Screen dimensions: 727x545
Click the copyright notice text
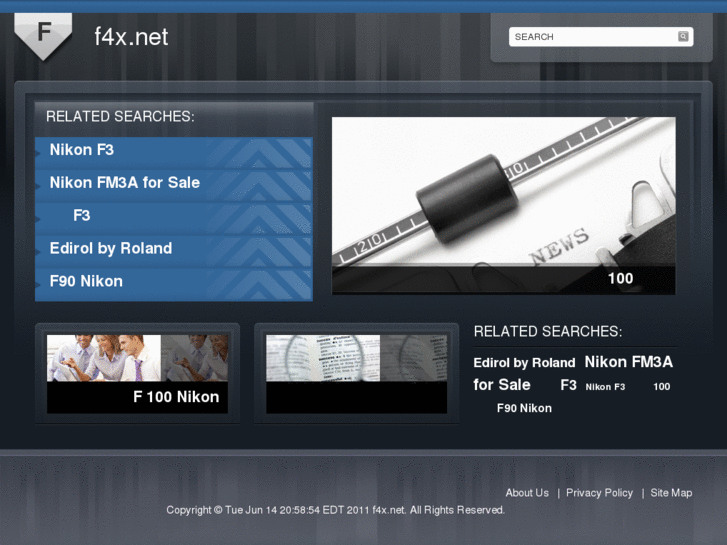point(335,510)
